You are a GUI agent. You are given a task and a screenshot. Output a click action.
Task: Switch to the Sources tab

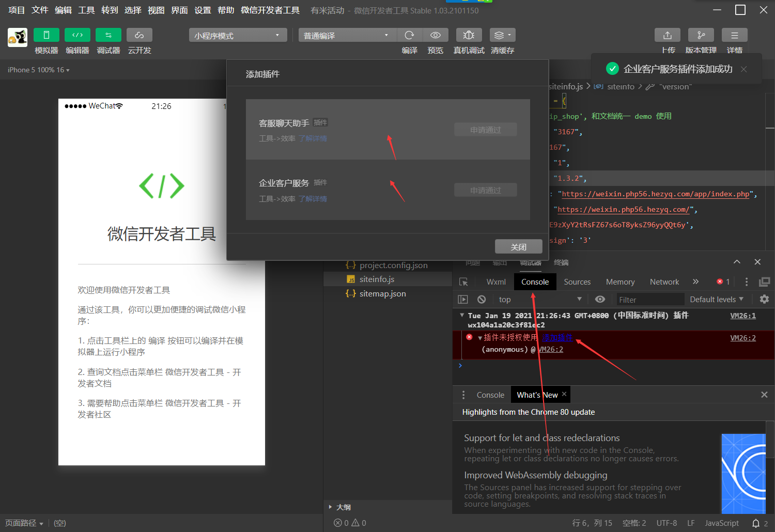pyautogui.click(x=577, y=282)
